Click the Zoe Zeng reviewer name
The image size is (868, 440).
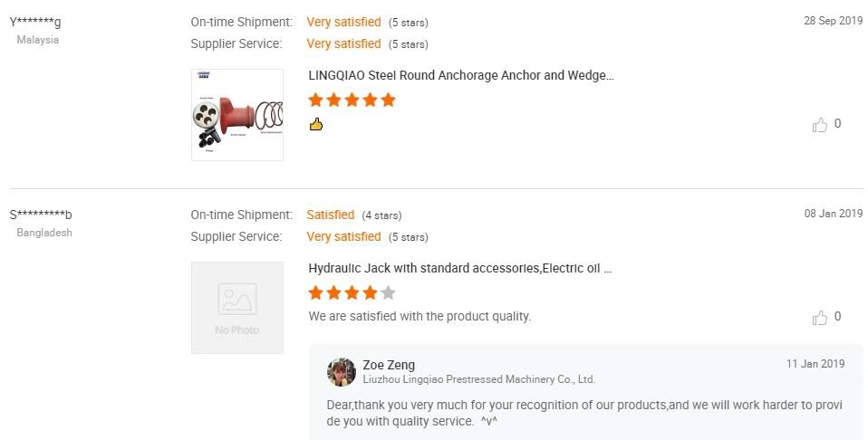[389, 365]
